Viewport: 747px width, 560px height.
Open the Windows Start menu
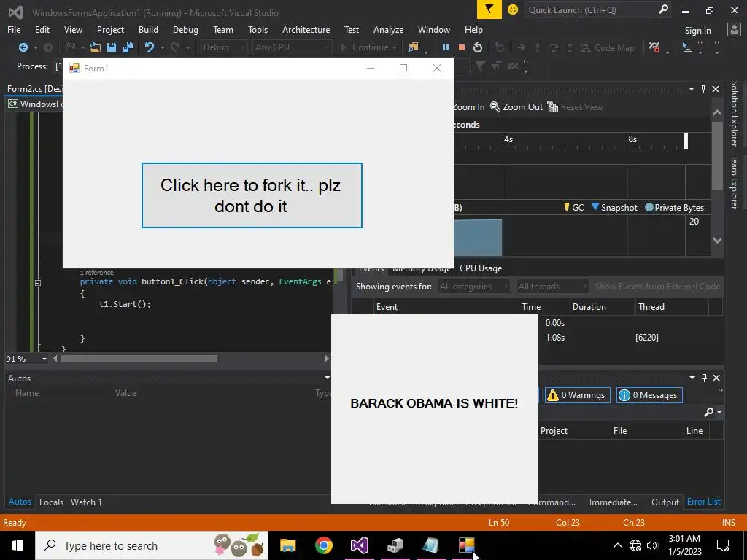18,545
